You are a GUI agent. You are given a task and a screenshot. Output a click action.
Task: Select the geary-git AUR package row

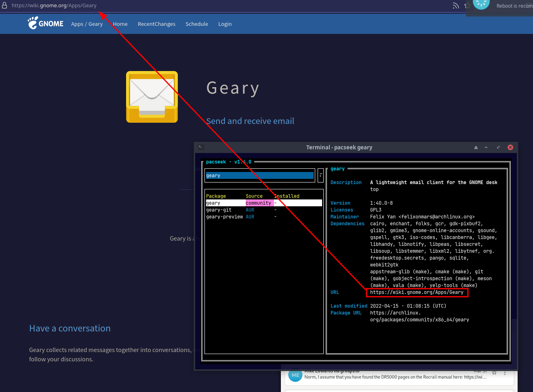(264, 210)
